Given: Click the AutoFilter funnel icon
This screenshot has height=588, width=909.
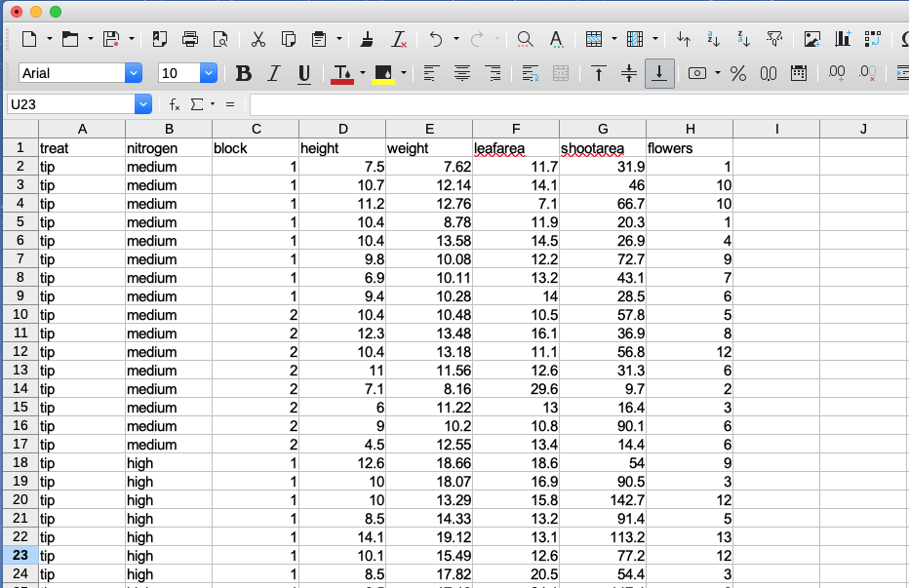Looking at the screenshot, I should point(774,39).
